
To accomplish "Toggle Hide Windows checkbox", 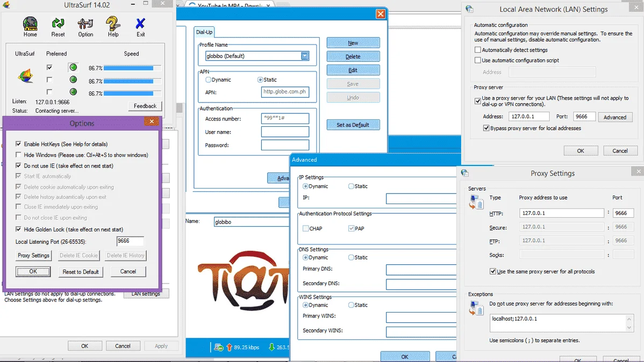I will click(x=18, y=155).
